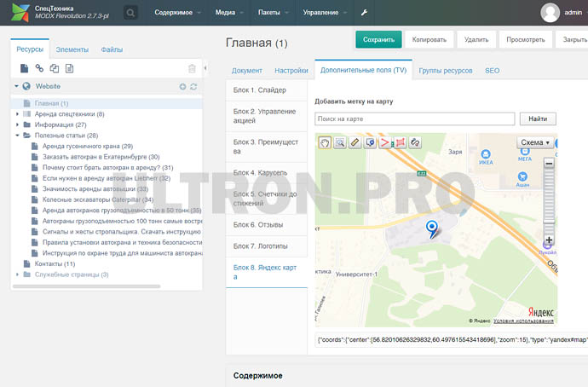Click the blue placemark on the map
Screen dimensions: 588x387
(432, 228)
